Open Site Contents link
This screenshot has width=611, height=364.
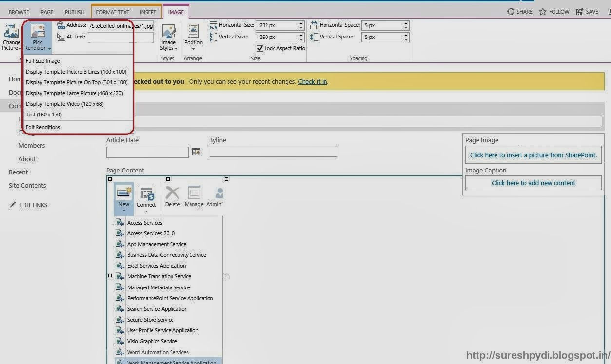[x=27, y=185]
